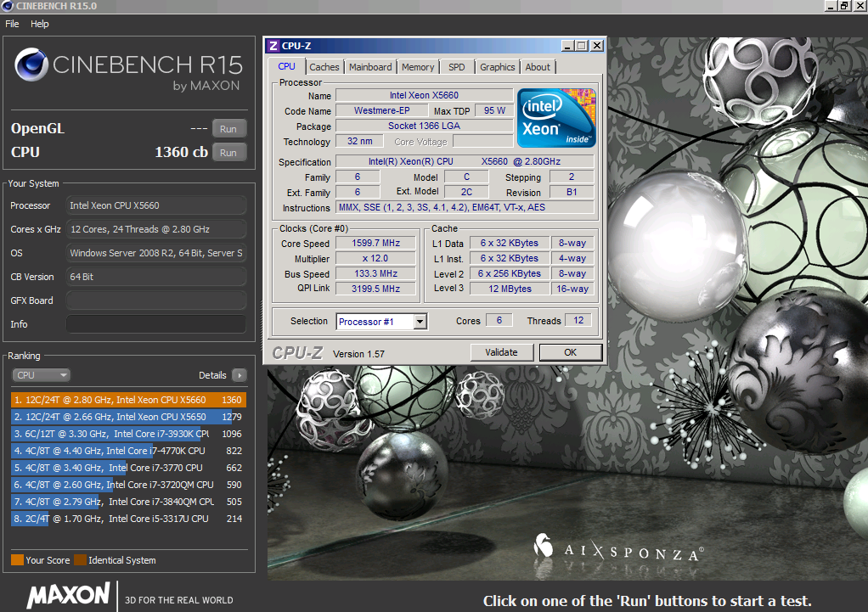Click the Max TDP value 95 W
The image size is (868, 612).
[494, 110]
